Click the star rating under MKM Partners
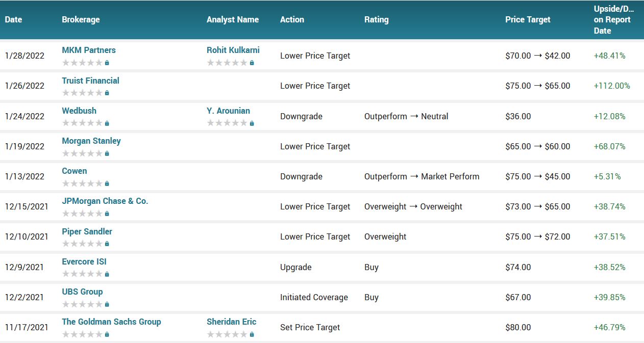The image size is (644, 343). click(x=82, y=63)
